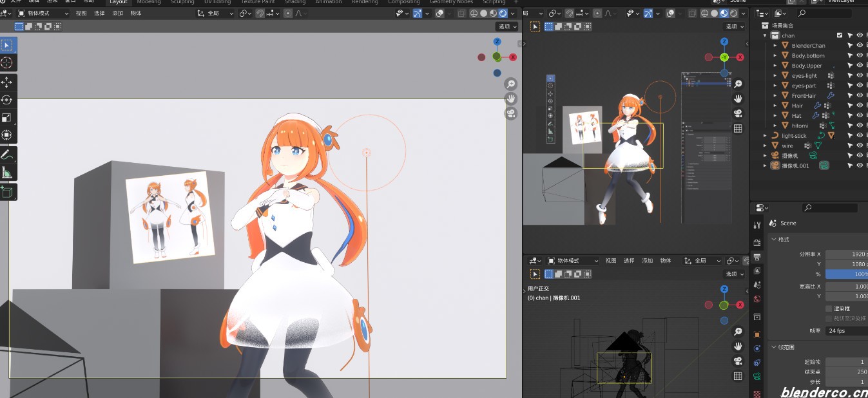Open the Tool properties tab
Viewport: 868px width, 398px height.
[x=757, y=225]
